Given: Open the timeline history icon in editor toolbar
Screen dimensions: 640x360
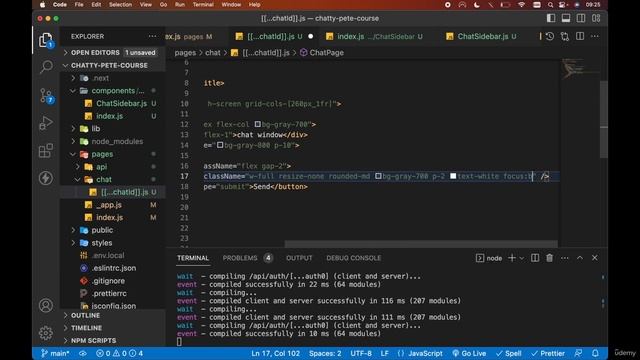Looking at the screenshot, I should point(550,36).
